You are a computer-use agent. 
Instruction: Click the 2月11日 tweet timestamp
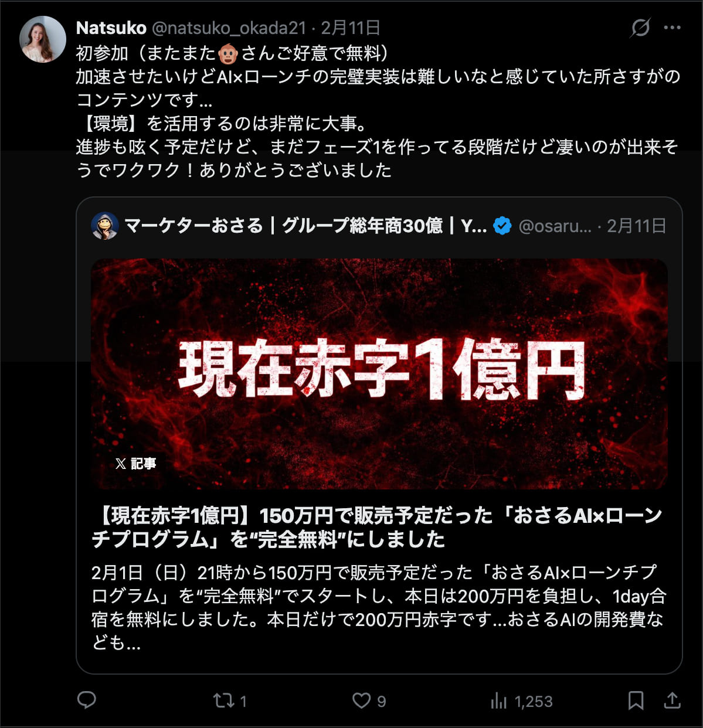[x=351, y=28]
